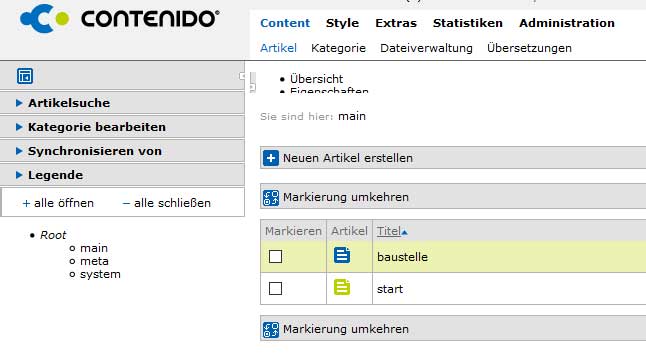Select the meta category in the tree
The height and width of the screenshot is (362, 646).
tap(94, 262)
